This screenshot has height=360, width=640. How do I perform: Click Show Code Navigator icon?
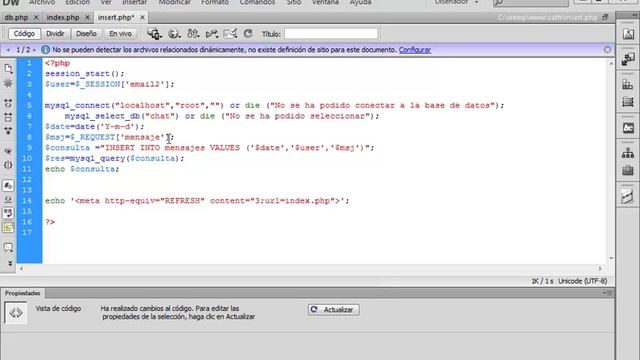point(8,83)
